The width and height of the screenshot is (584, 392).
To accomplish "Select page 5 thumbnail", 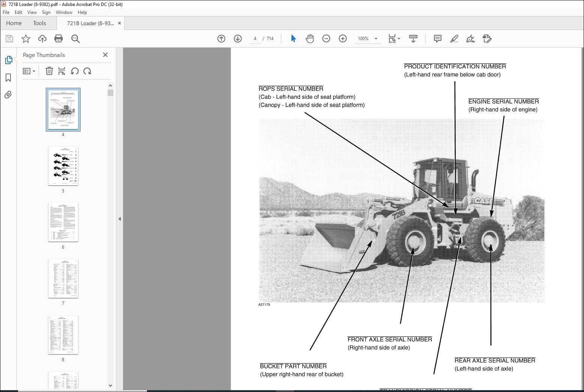I will (63, 166).
